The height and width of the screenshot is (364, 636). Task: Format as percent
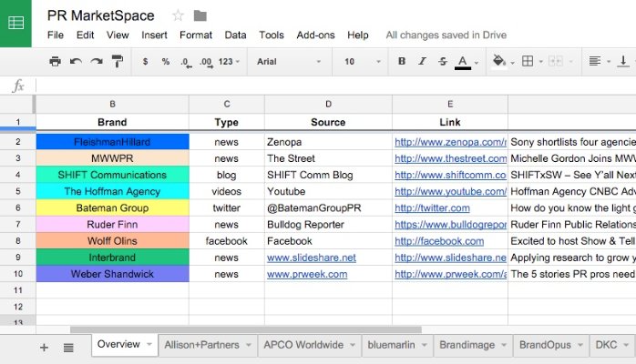[166, 62]
